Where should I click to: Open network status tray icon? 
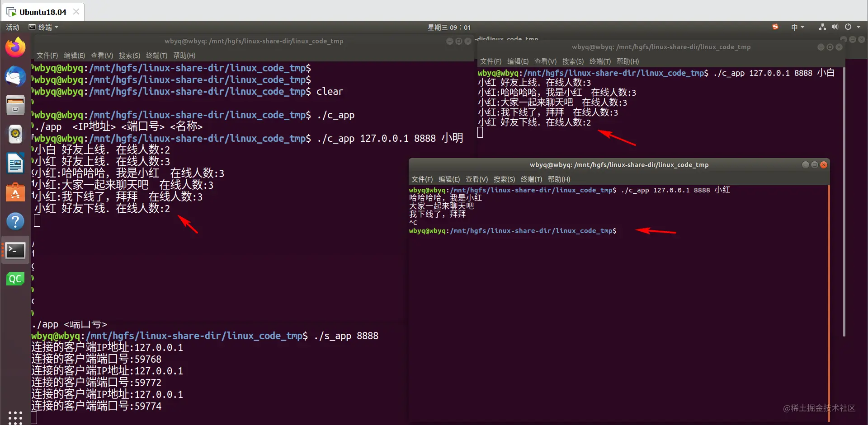822,27
